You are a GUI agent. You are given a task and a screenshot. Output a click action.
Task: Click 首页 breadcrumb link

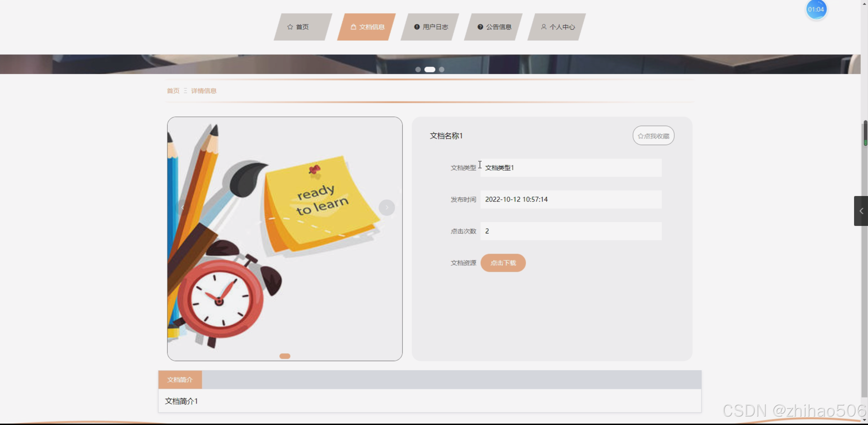pos(173,91)
